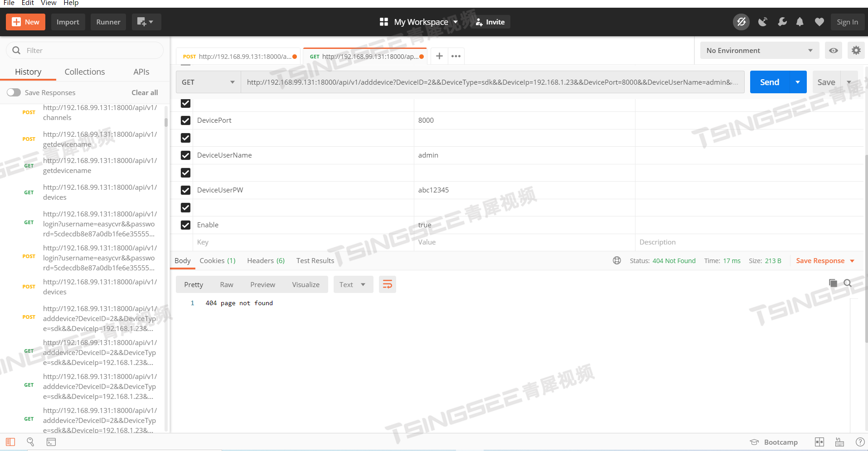The image size is (868, 451).
Task: Uncheck the empty row checkbox below DeviceUserPW
Action: [185, 207]
